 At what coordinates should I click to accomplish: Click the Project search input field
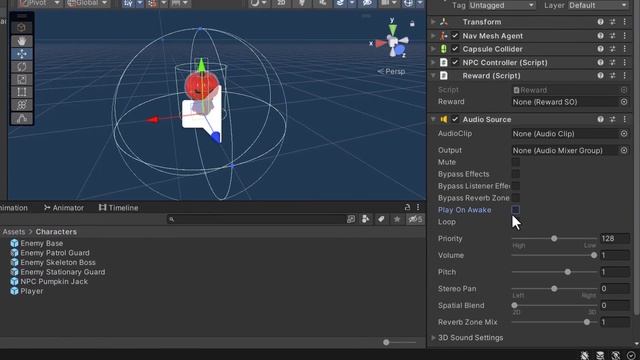(x=256, y=219)
